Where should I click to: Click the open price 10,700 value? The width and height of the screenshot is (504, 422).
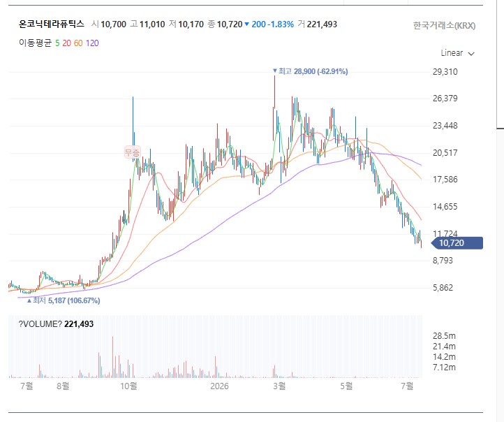[114, 24]
